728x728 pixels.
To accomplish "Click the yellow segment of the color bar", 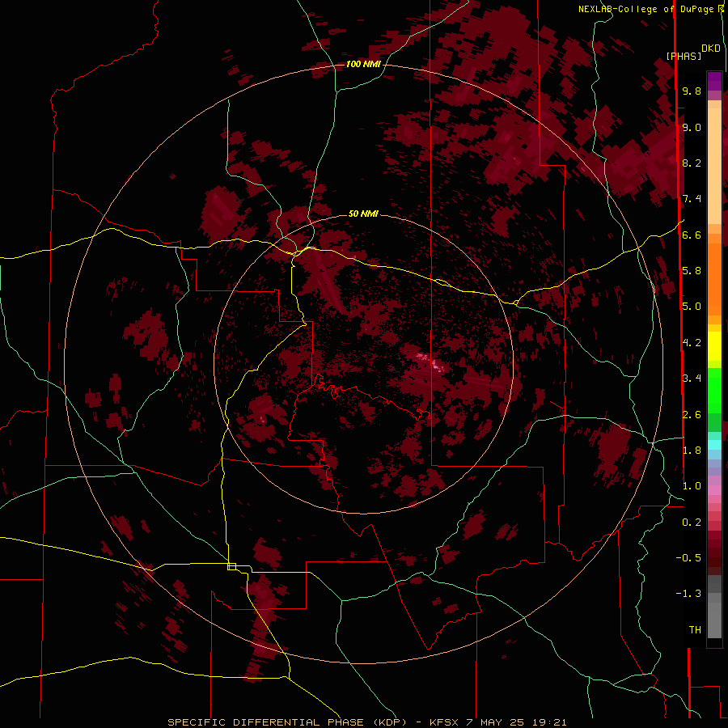I will [714, 346].
